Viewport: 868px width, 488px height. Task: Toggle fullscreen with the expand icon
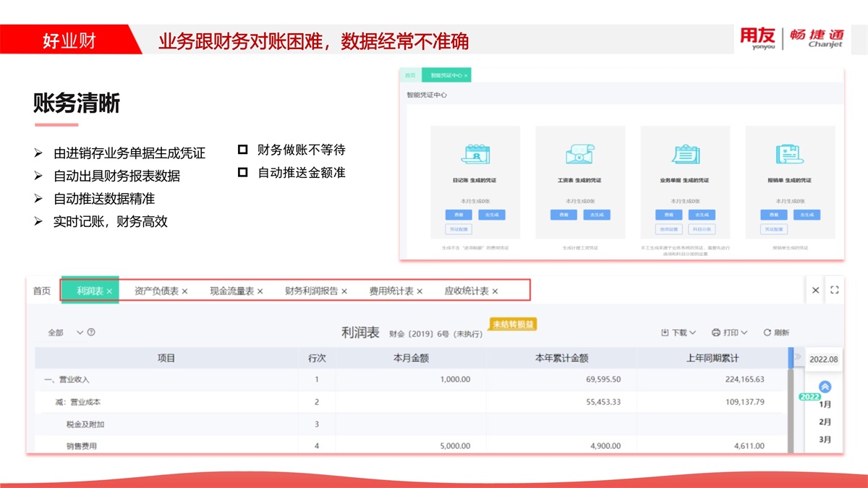[834, 290]
